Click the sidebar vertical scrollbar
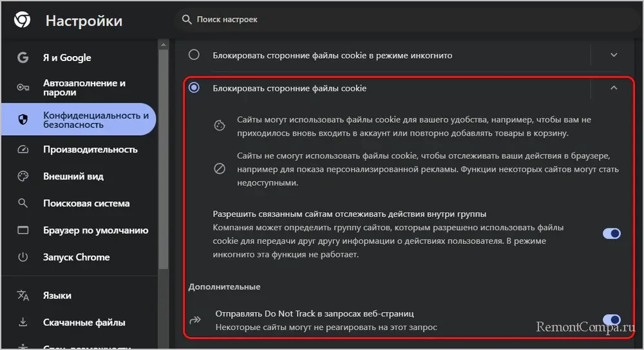Image resolution: width=644 pixels, height=350 pixels. (164, 161)
